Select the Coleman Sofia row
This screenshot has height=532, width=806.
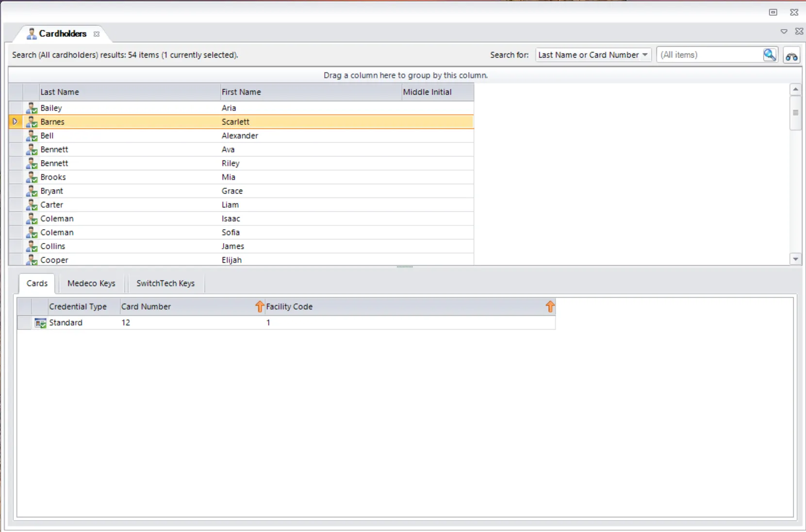pyautogui.click(x=241, y=232)
